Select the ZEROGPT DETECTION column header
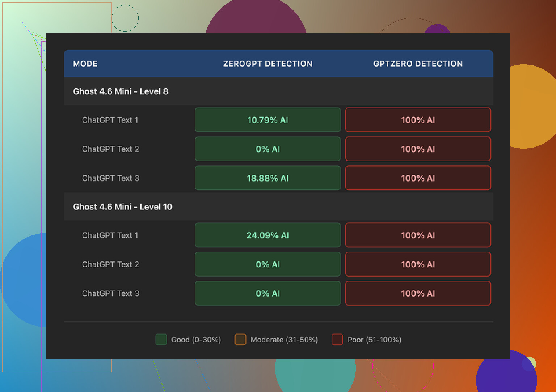The width and height of the screenshot is (556, 392). [x=268, y=64]
